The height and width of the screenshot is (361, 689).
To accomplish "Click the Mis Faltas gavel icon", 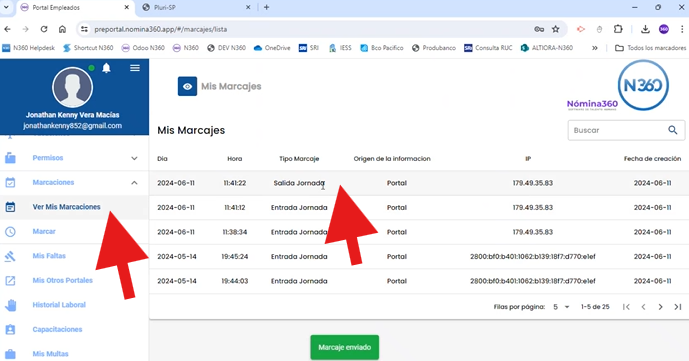I will tap(10, 256).
